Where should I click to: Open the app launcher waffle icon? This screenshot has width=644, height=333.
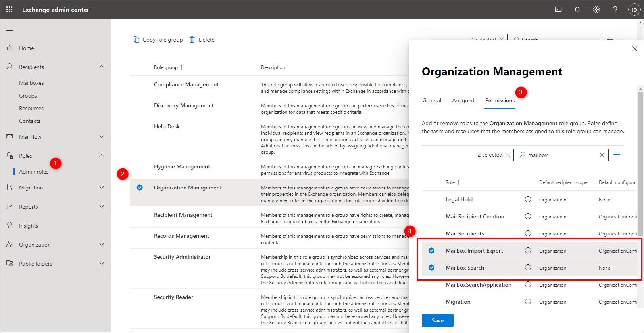click(10, 10)
